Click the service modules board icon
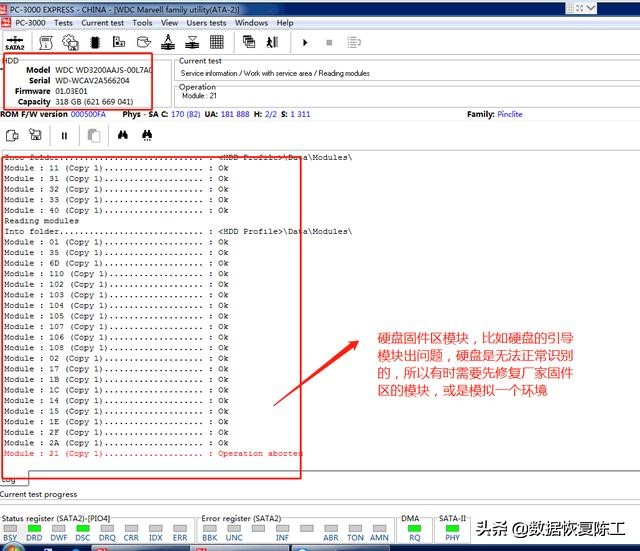Image resolution: width=640 pixels, height=551 pixels. click(x=119, y=42)
